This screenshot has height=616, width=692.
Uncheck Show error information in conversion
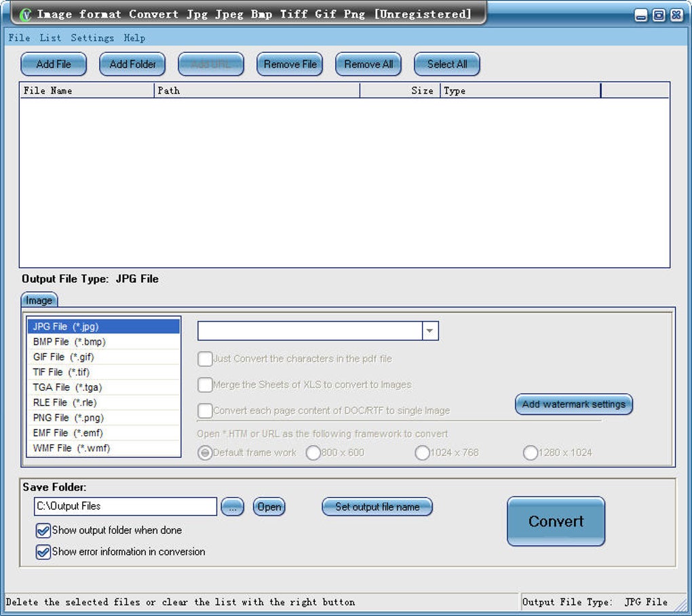tap(43, 552)
